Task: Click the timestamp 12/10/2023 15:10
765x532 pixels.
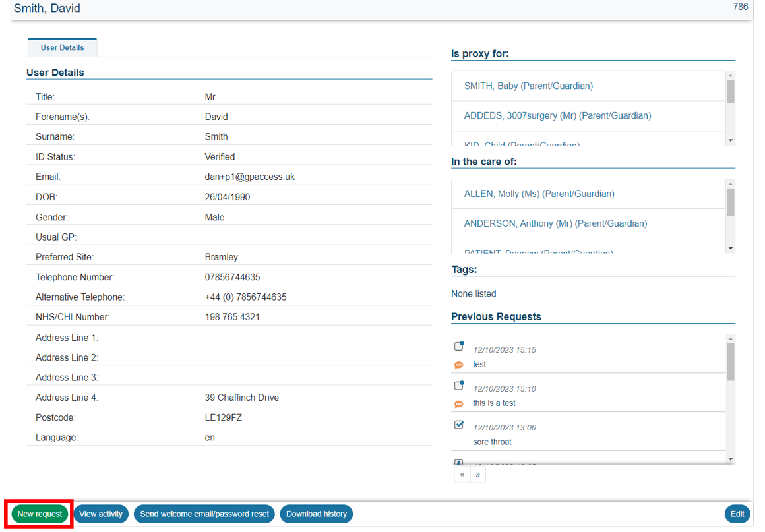Action: click(x=505, y=389)
